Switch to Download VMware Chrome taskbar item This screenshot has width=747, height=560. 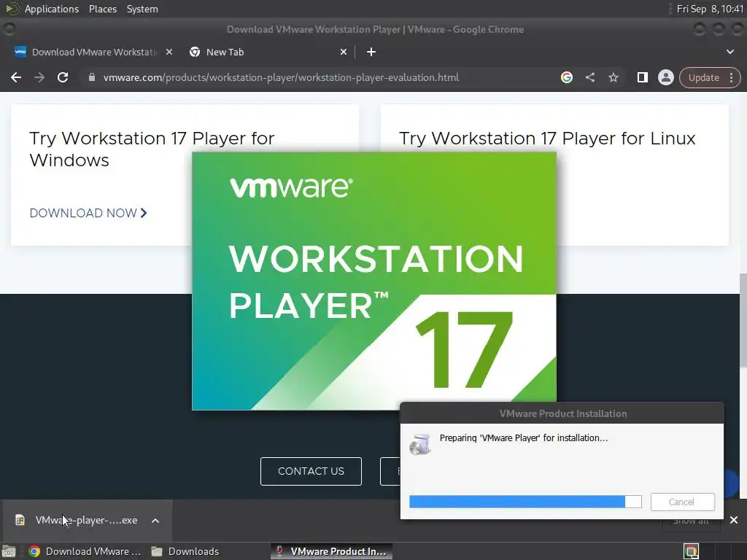pyautogui.click(x=85, y=551)
